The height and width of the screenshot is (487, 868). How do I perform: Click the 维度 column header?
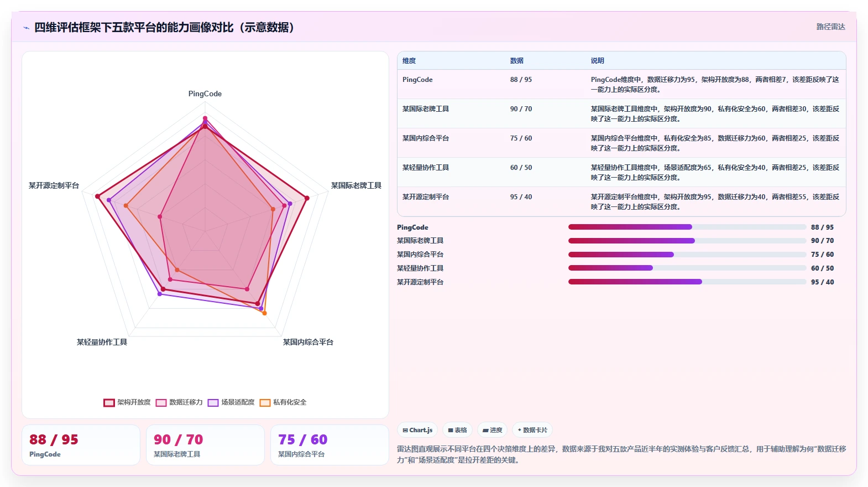pyautogui.click(x=409, y=61)
